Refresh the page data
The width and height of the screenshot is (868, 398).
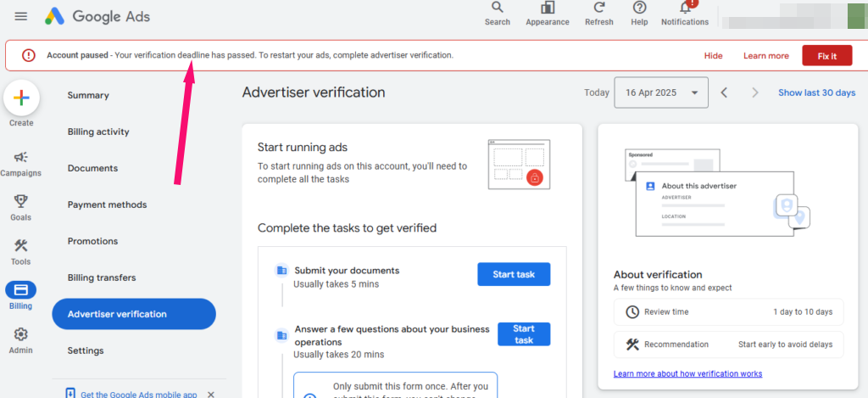click(599, 14)
